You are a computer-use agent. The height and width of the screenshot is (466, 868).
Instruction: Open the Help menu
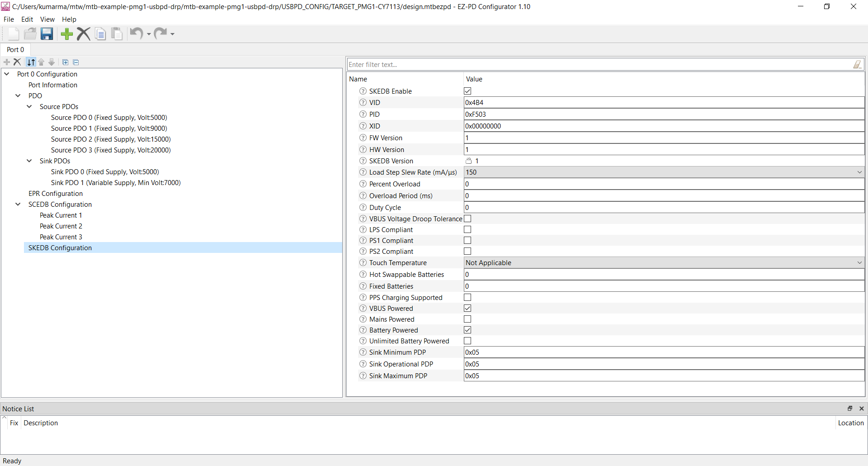69,19
